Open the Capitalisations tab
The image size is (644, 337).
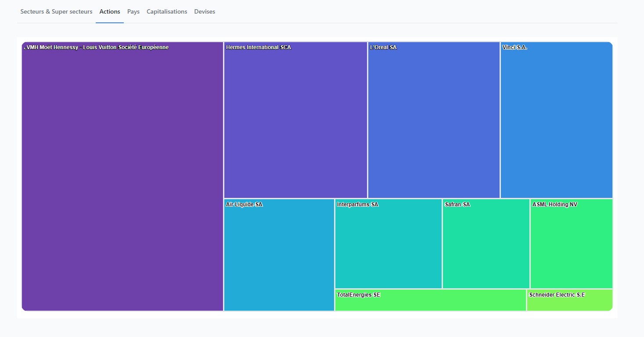[167, 11]
